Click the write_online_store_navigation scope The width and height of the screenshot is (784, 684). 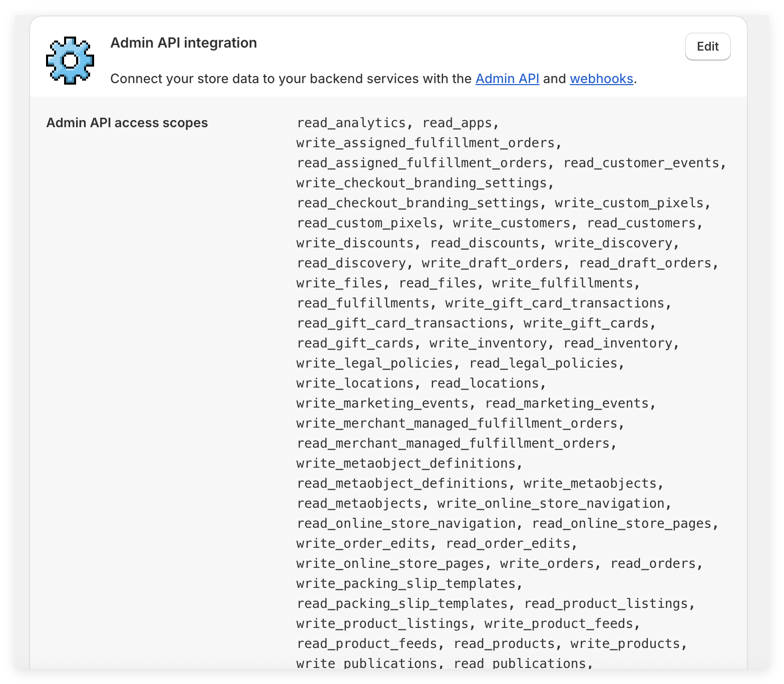click(x=551, y=503)
